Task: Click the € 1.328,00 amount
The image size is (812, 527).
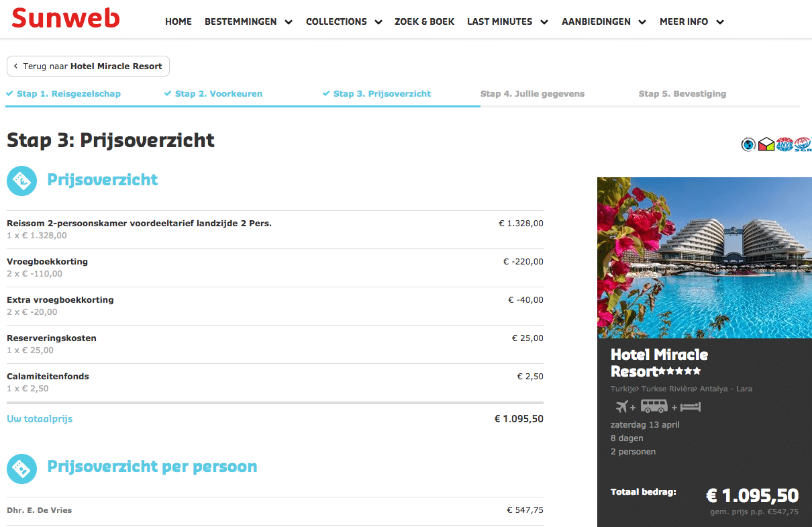Action: (521, 224)
